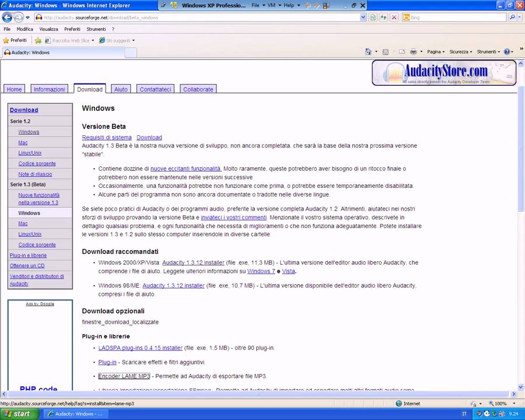Screen dimensions: 525x420
Task: Select the Audacity: Windows browser tab
Action: (x=64, y=52)
